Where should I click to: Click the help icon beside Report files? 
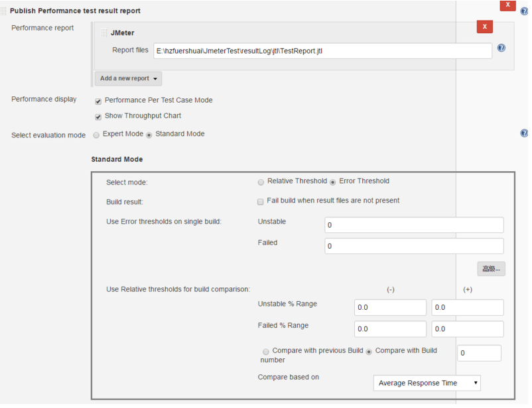(501, 48)
